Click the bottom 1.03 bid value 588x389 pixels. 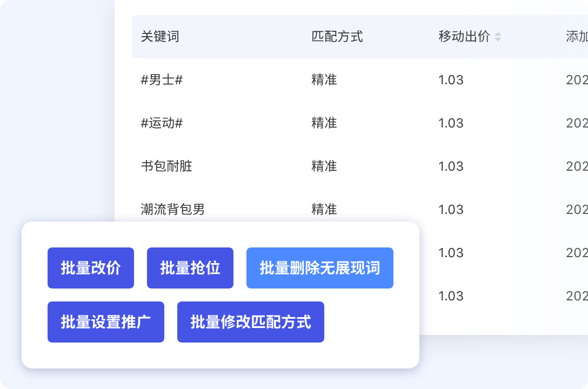pos(451,296)
